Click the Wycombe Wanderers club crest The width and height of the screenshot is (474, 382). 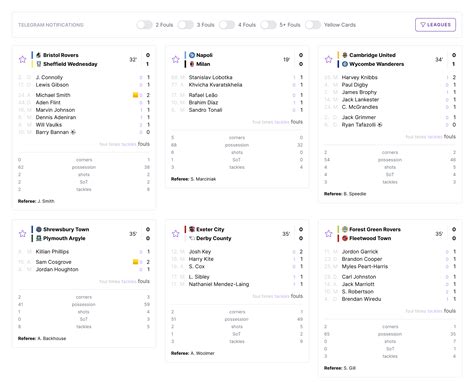(x=345, y=64)
